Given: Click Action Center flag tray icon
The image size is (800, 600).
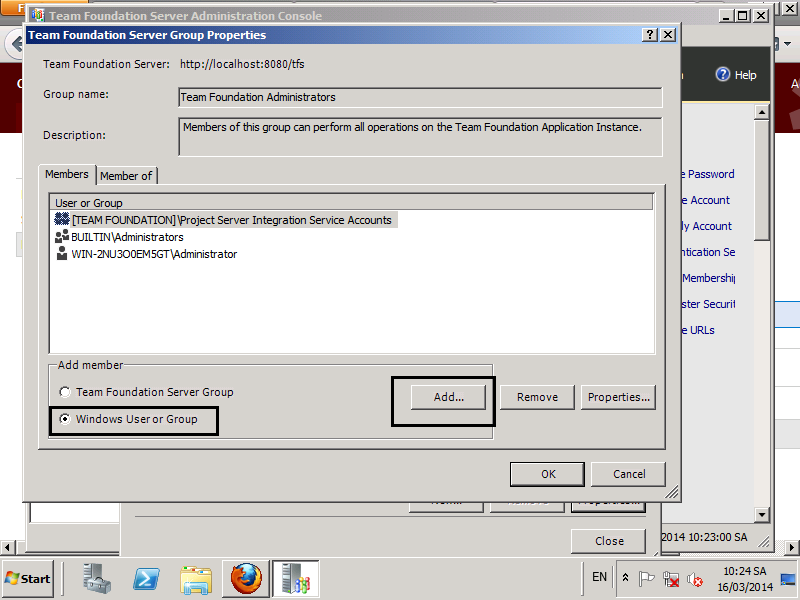Looking at the screenshot, I should pos(646,579).
